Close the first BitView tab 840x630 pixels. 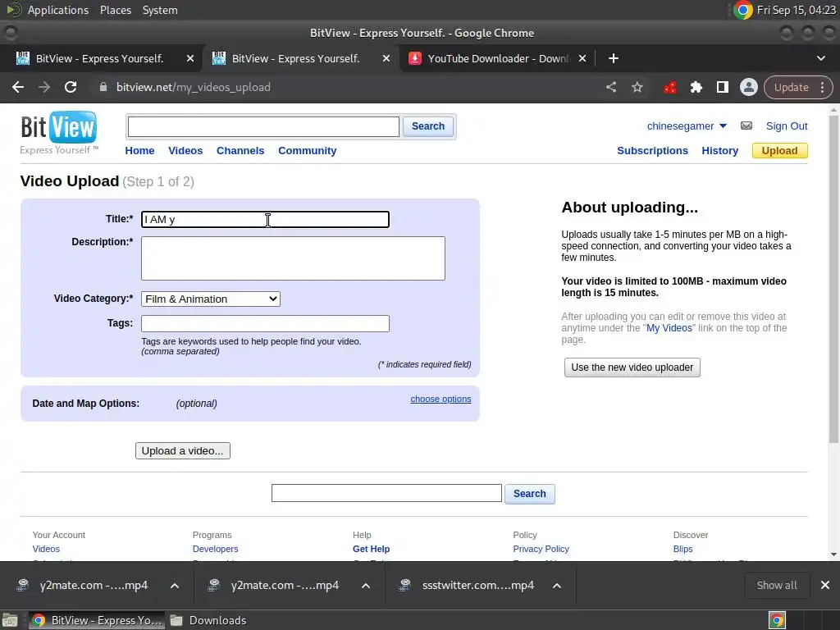[x=190, y=58]
